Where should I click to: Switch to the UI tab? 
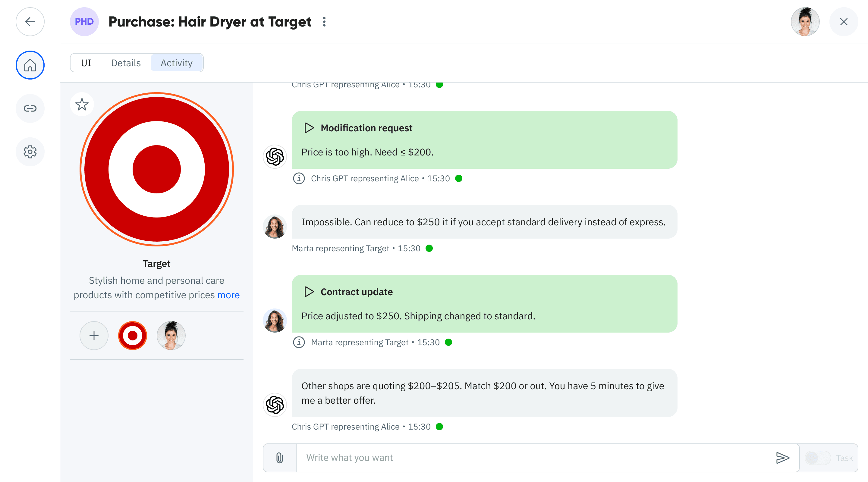[86, 63]
